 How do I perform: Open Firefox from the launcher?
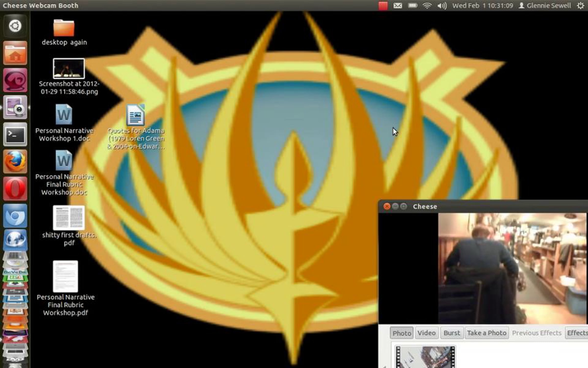point(15,162)
